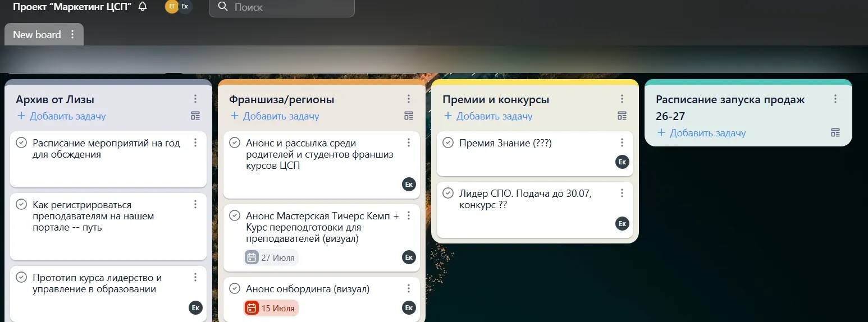The image size is (868, 322).
Task: Click the overdue 15 Июля date badge
Action: (x=271, y=308)
